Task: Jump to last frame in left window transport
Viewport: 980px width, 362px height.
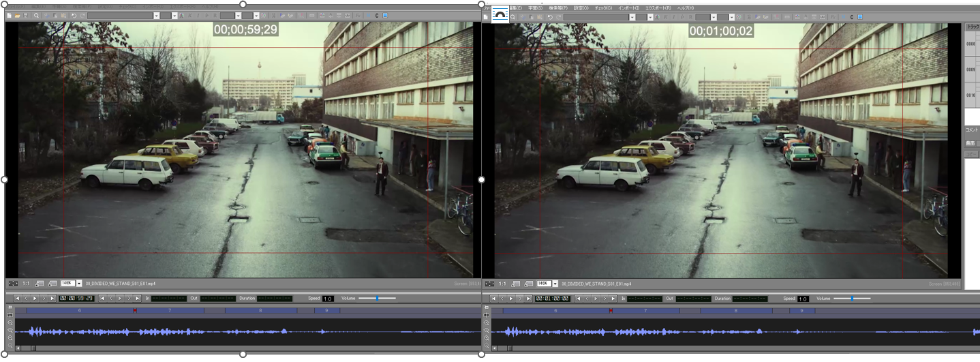Action: (52, 298)
